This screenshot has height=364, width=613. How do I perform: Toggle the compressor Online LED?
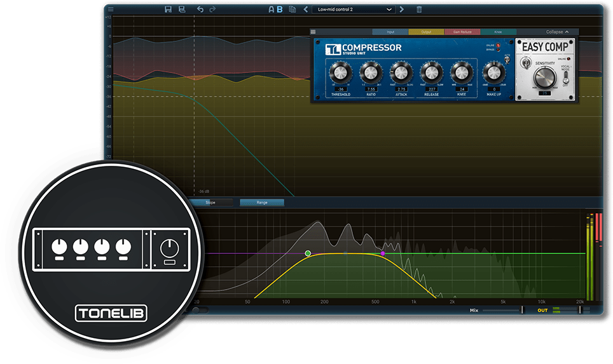[x=498, y=45]
